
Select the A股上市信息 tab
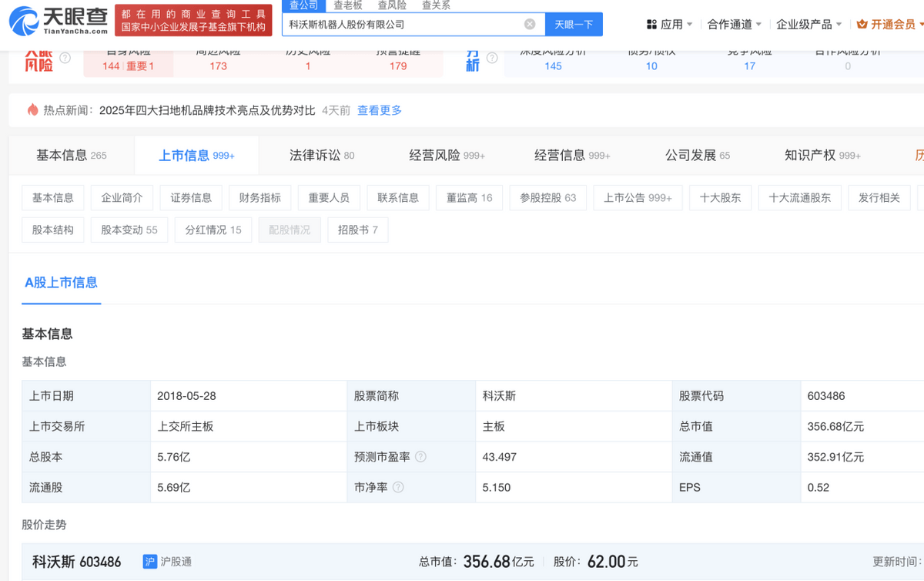62,283
